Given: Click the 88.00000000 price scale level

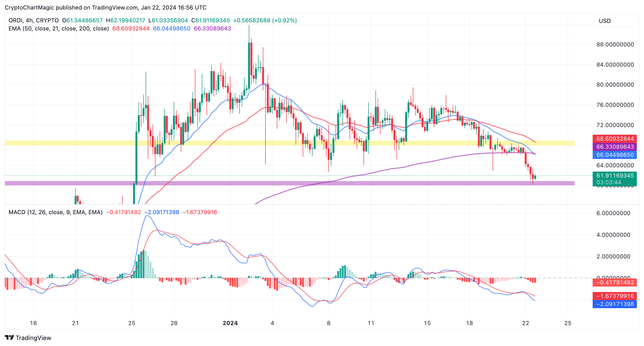Looking at the screenshot, I should pyautogui.click(x=615, y=44).
